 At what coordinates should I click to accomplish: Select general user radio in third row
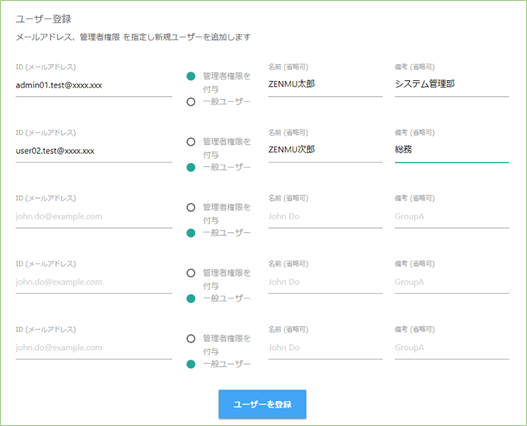(191, 233)
